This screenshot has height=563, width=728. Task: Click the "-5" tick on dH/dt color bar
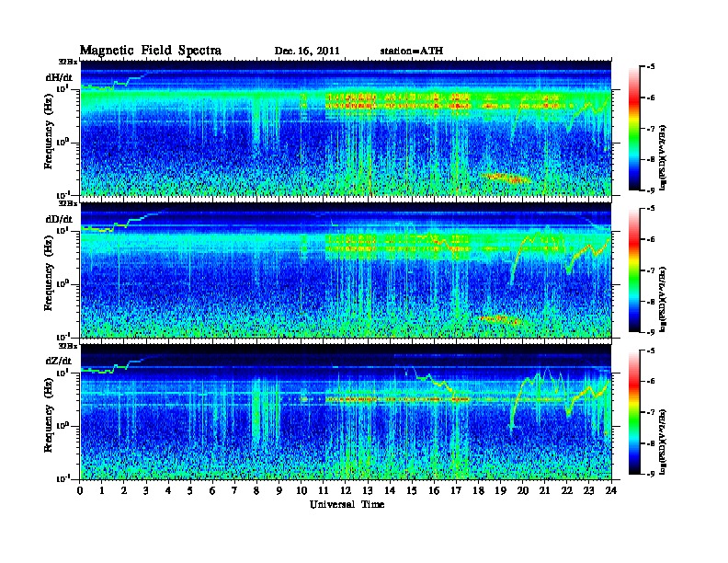651,67
